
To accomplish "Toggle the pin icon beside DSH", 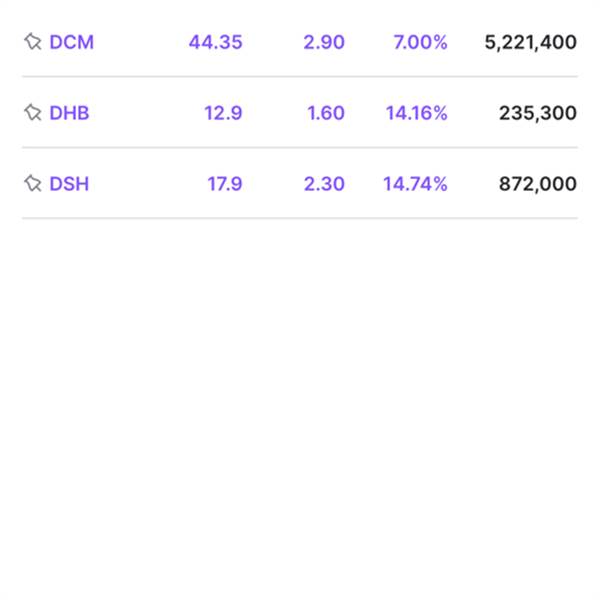I will point(33,183).
